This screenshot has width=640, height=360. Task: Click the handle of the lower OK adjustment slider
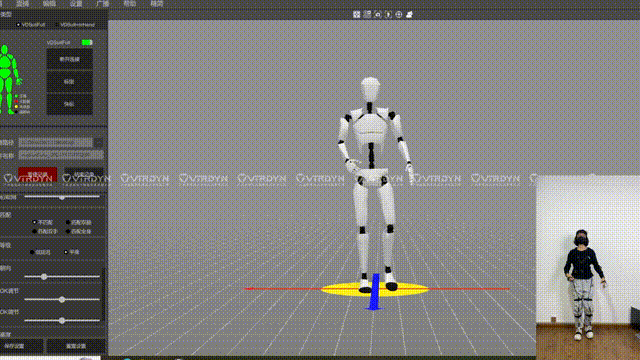(62, 321)
